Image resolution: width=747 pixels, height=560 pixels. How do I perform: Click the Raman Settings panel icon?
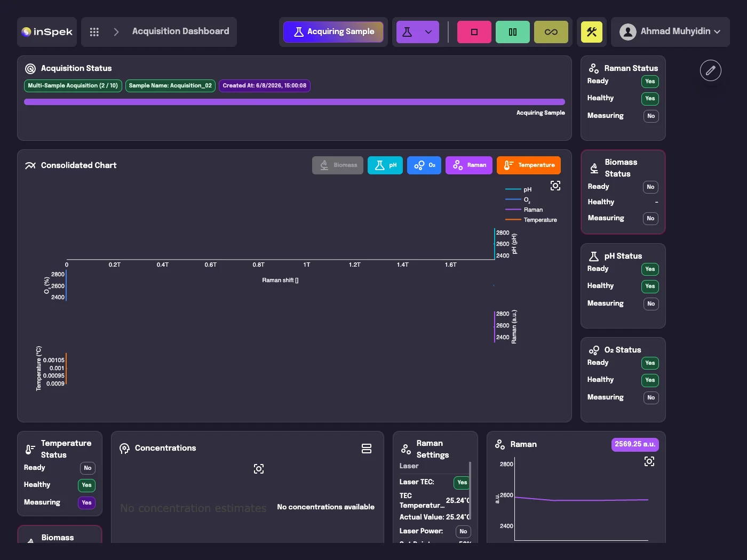[x=406, y=449]
